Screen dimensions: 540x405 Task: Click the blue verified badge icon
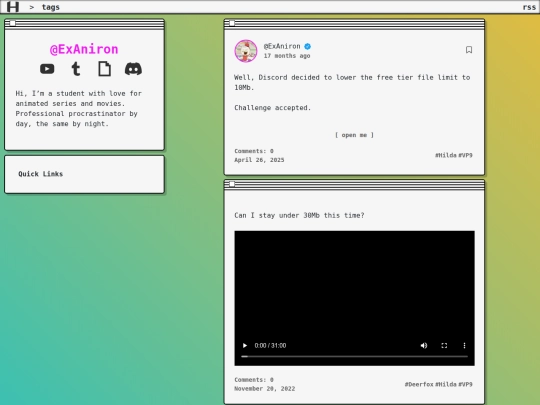(x=308, y=46)
